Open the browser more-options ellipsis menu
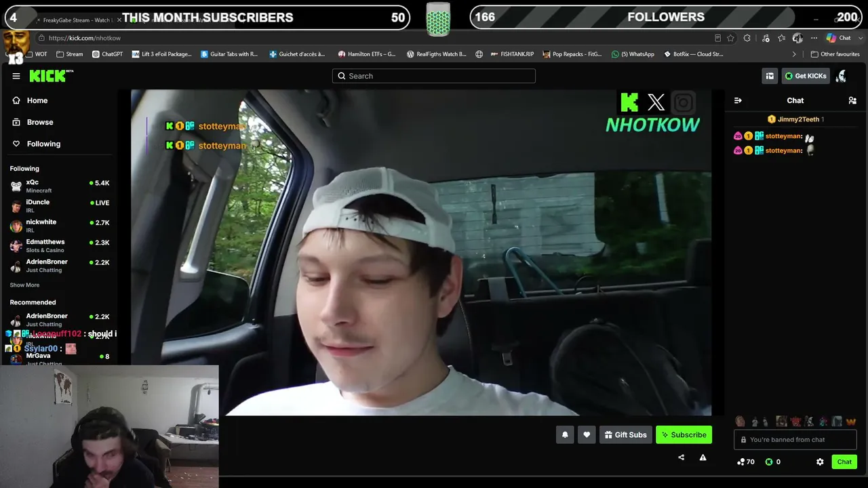The width and height of the screenshot is (868, 488). tap(814, 38)
